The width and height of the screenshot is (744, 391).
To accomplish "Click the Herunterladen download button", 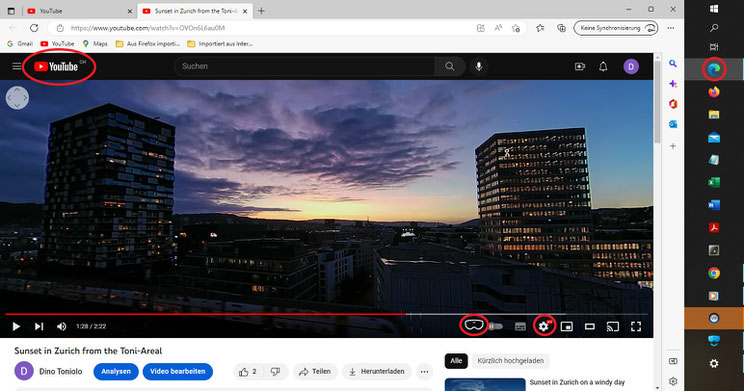I will pyautogui.click(x=377, y=372).
